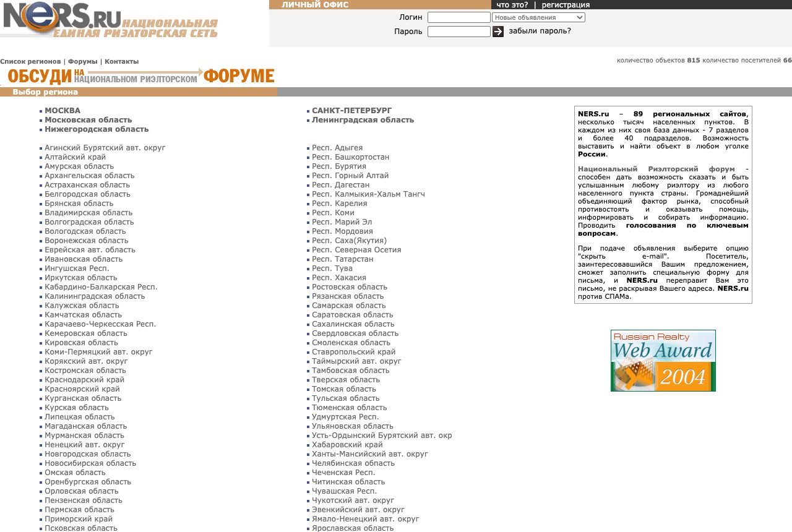Image resolution: width=792 pixels, height=532 pixels.
Task: Open the 'Новые объявления' dropdown
Action: click(538, 17)
